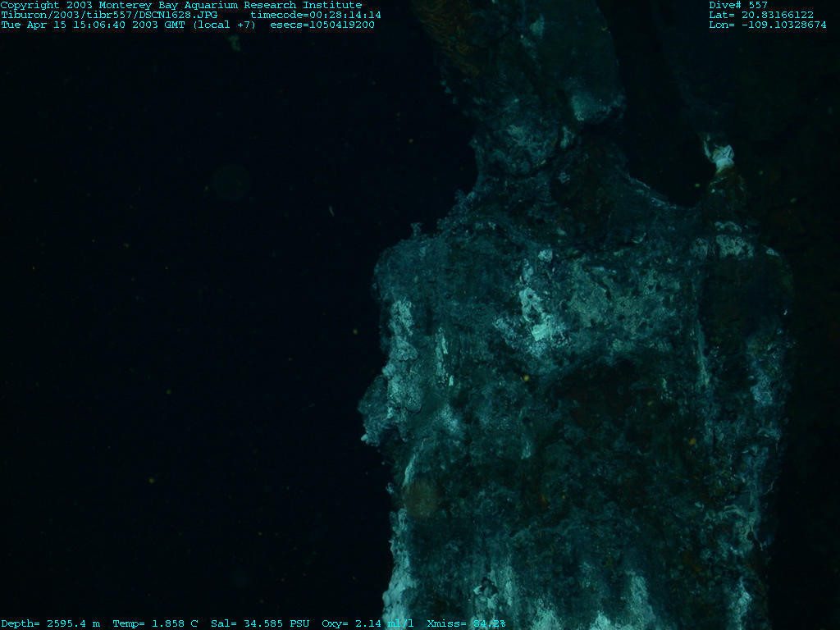Click the copyright text for Monterey Bay Aquarium Research Institute

tap(181, 5)
